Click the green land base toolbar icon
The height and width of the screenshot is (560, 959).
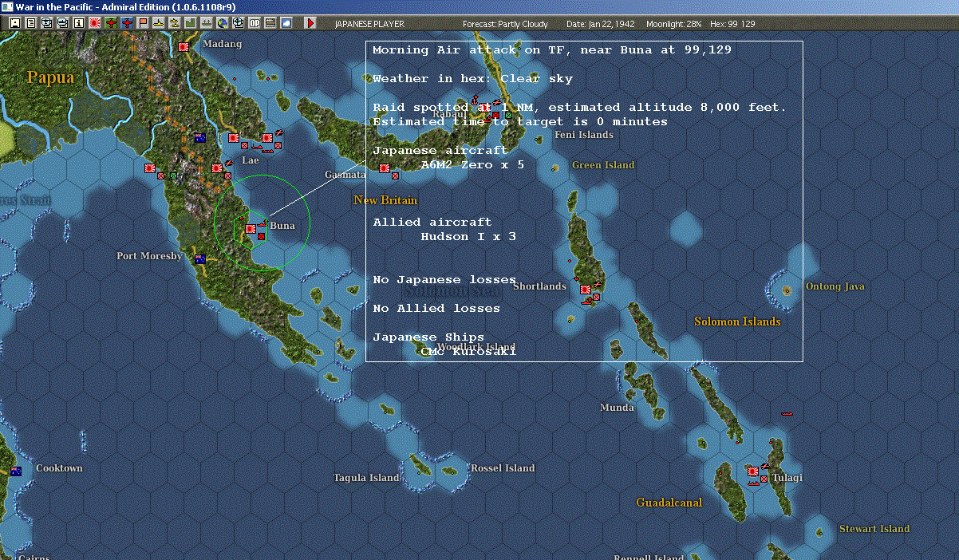(x=191, y=24)
